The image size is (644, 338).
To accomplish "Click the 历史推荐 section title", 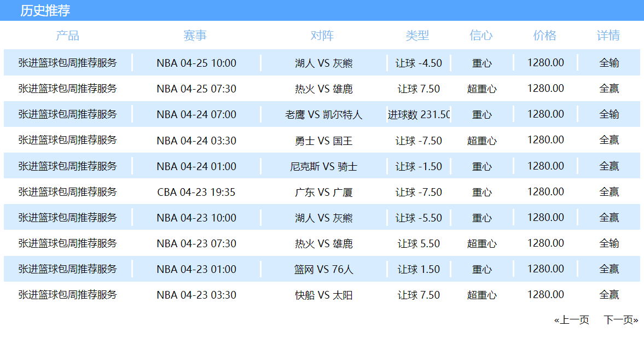I will point(45,11).
